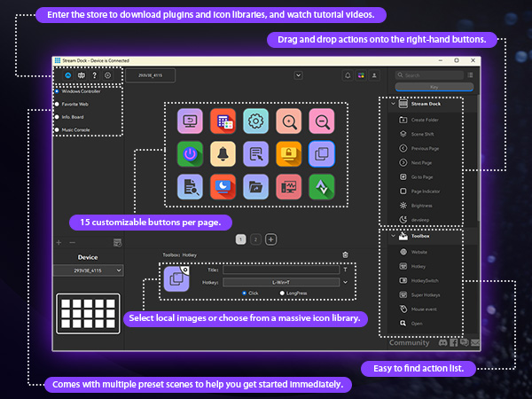The image size is (532, 399).
Task: Click the scene manager icon beside minus
Action: click(117, 243)
